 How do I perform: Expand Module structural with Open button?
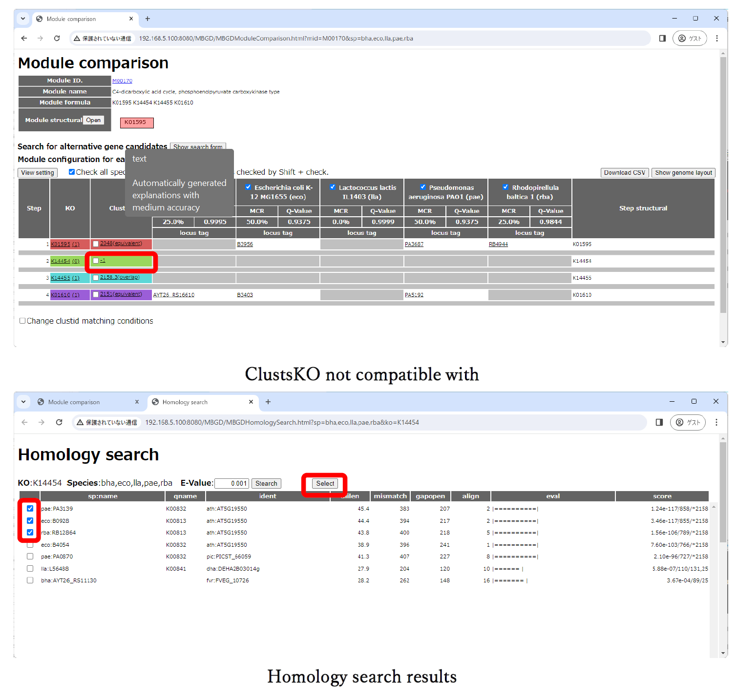[x=93, y=120]
